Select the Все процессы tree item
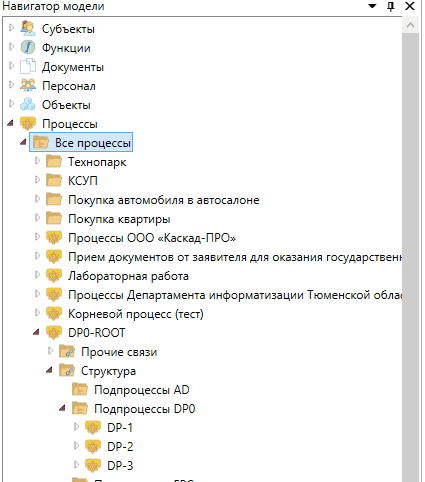Viewport: 425px width, 482px height. click(x=81, y=142)
